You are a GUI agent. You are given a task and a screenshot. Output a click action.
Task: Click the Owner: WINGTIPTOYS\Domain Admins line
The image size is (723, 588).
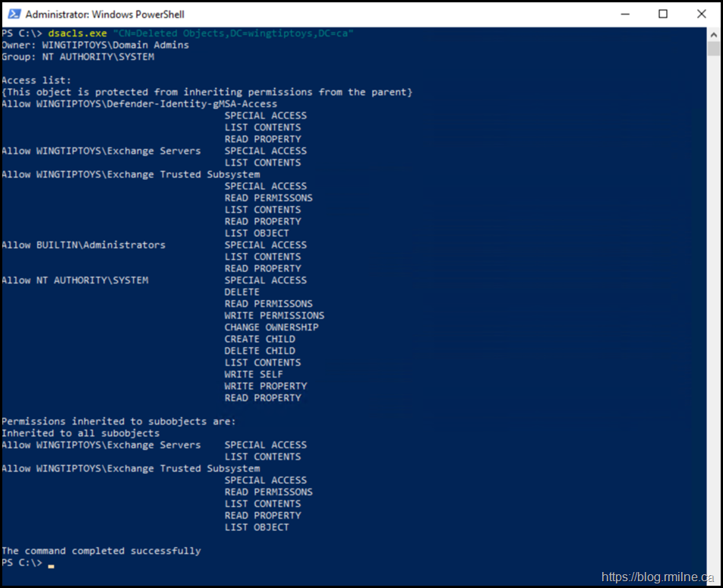tap(95, 46)
